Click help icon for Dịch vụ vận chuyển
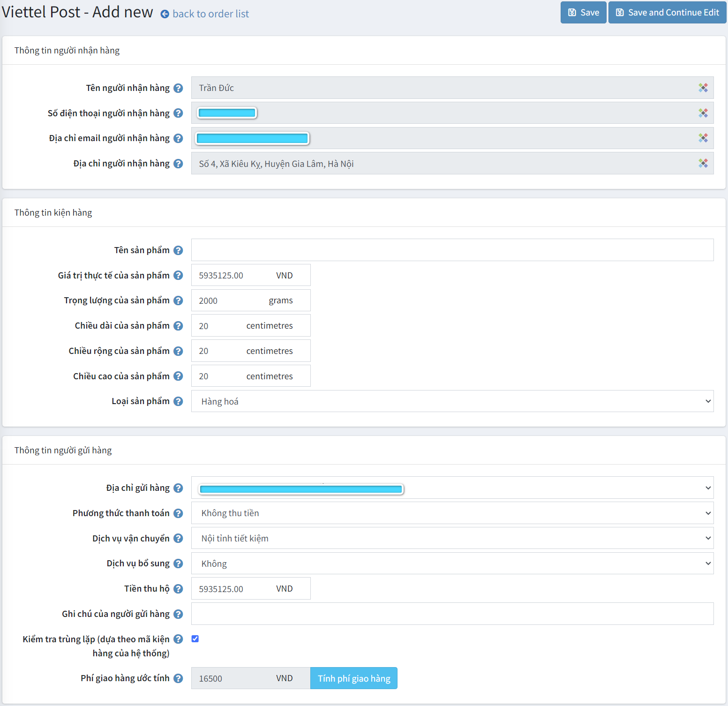 click(178, 538)
